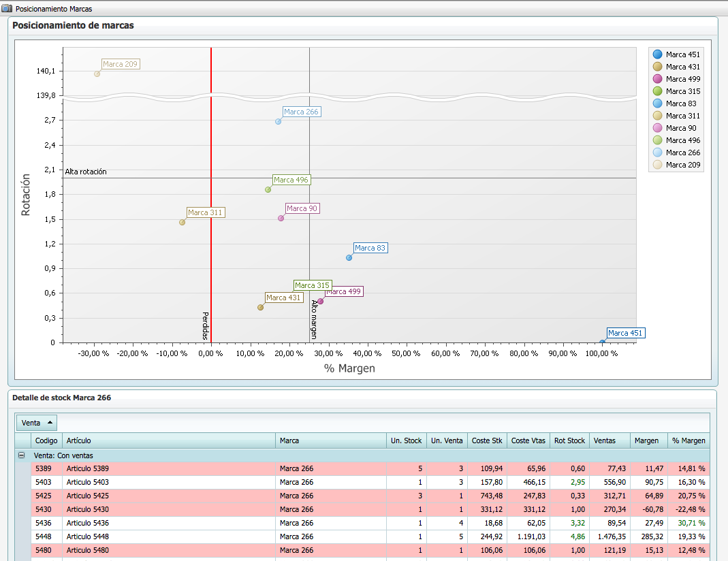Sort by the % Margen column header

(688, 440)
